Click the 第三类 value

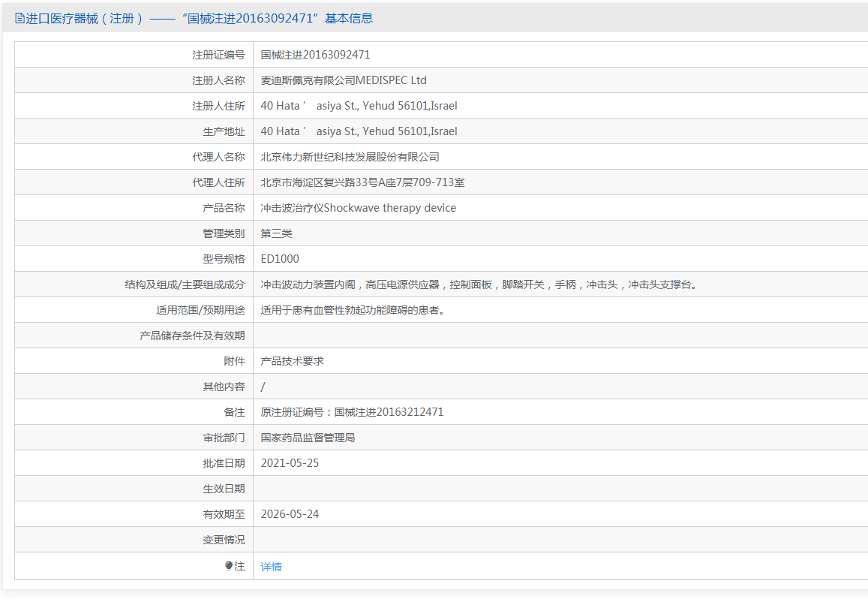pyautogui.click(x=276, y=233)
